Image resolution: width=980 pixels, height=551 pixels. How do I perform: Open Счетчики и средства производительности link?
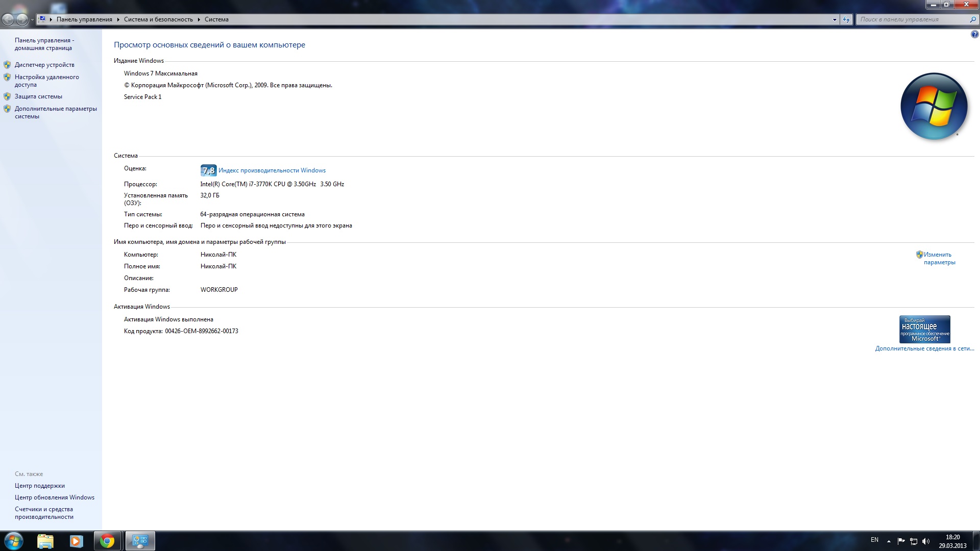[x=44, y=513]
